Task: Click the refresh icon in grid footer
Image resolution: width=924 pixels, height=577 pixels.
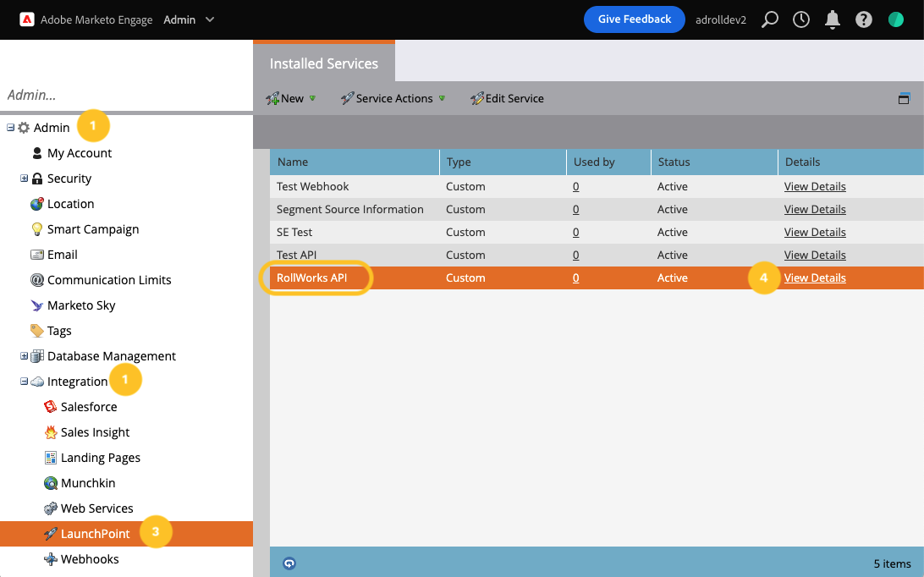Action: click(x=289, y=563)
